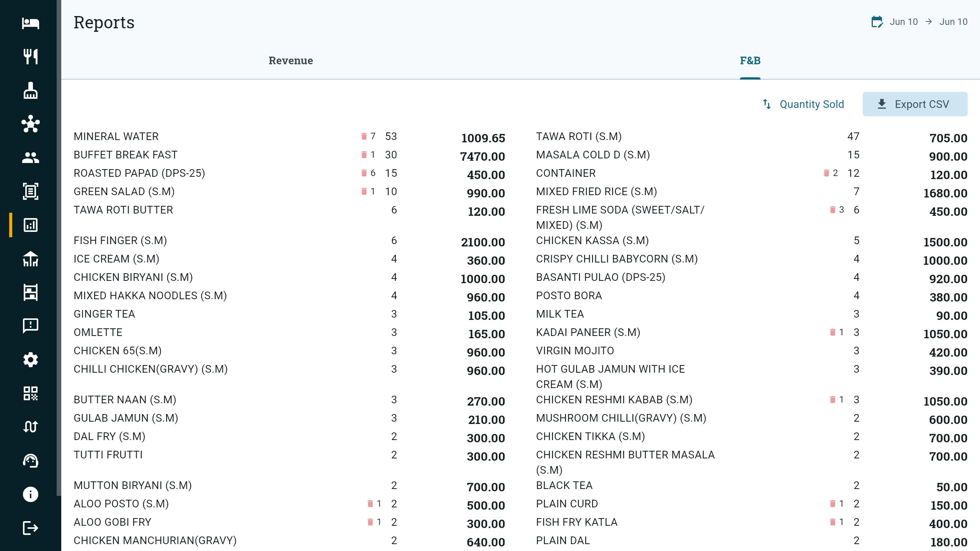The image size is (980, 551).
Task: Open the deck gazebo sidebar icon
Action: pos(30,259)
